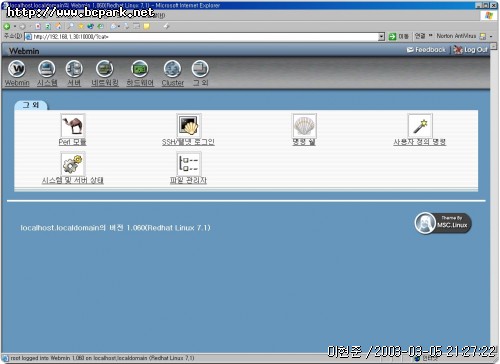Open the 서버 (Servers) category icon

pyautogui.click(x=74, y=69)
